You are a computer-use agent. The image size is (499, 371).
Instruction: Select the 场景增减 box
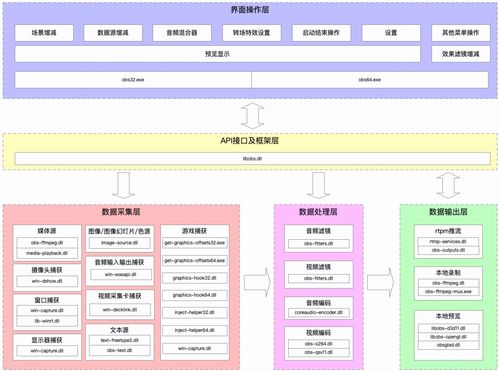44,33
